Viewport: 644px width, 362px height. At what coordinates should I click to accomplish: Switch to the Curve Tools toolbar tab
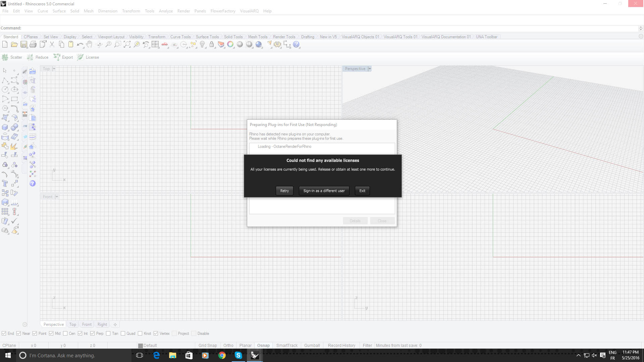180,37
